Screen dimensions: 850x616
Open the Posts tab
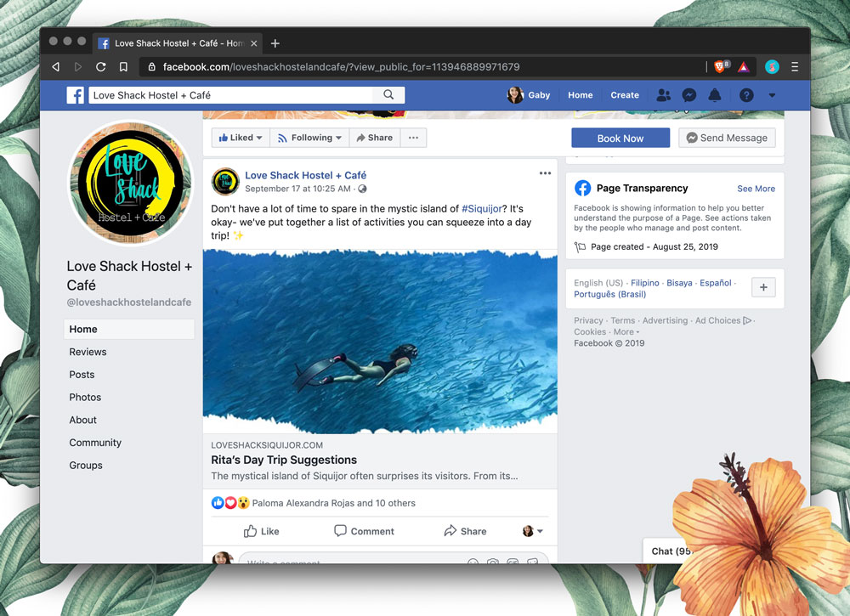point(82,375)
